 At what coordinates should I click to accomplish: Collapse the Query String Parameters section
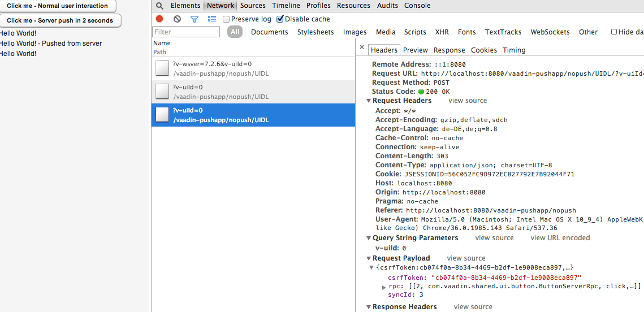pos(369,238)
